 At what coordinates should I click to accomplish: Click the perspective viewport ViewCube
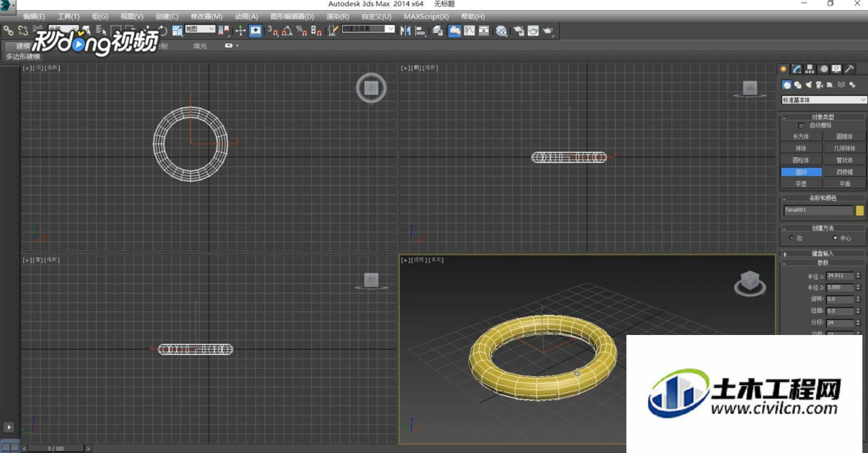(750, 283)
